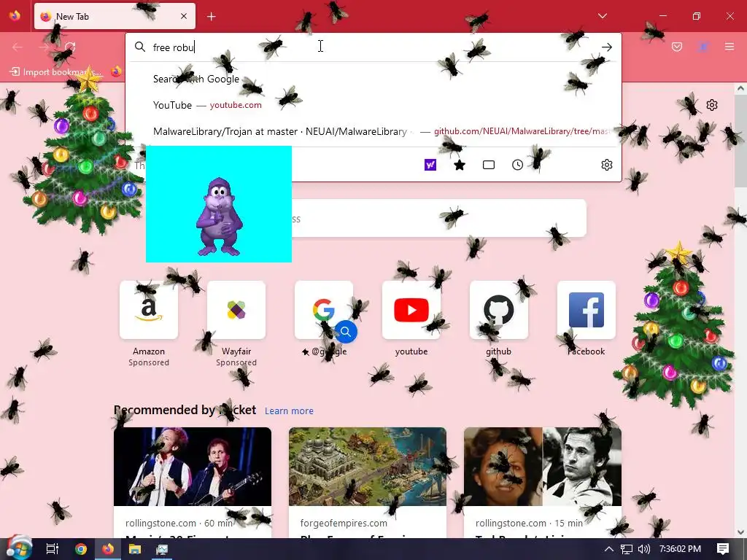Reload the current page

point(70,47)
